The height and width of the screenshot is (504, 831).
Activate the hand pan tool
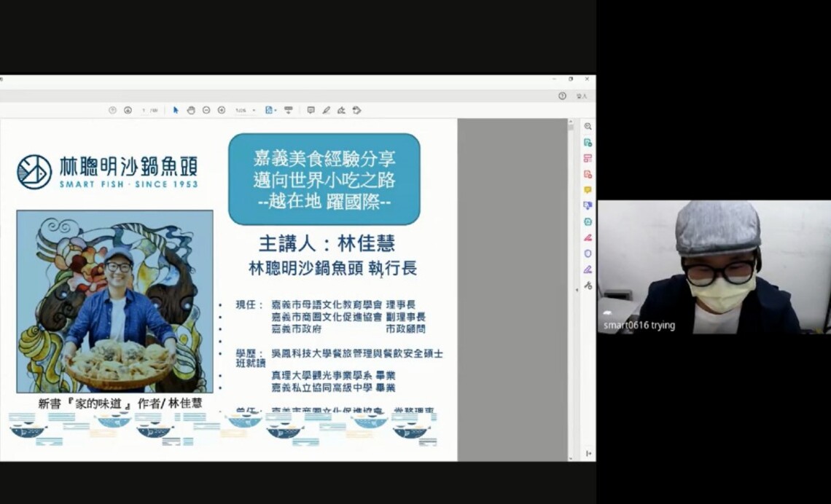pos(191,110)
